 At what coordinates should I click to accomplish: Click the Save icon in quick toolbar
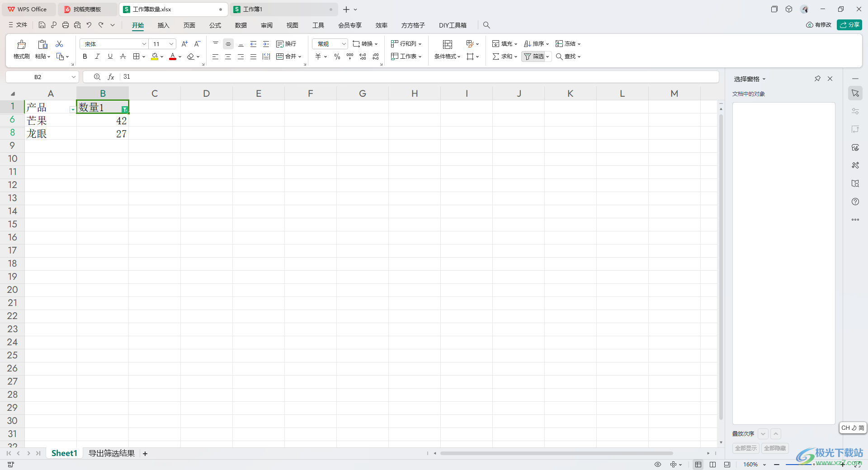pos(42,25)
